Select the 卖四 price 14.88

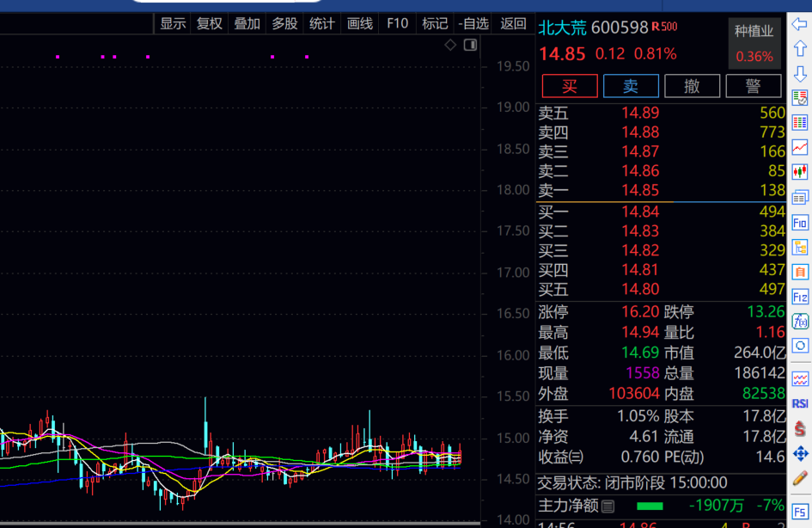tap(640, 132)
